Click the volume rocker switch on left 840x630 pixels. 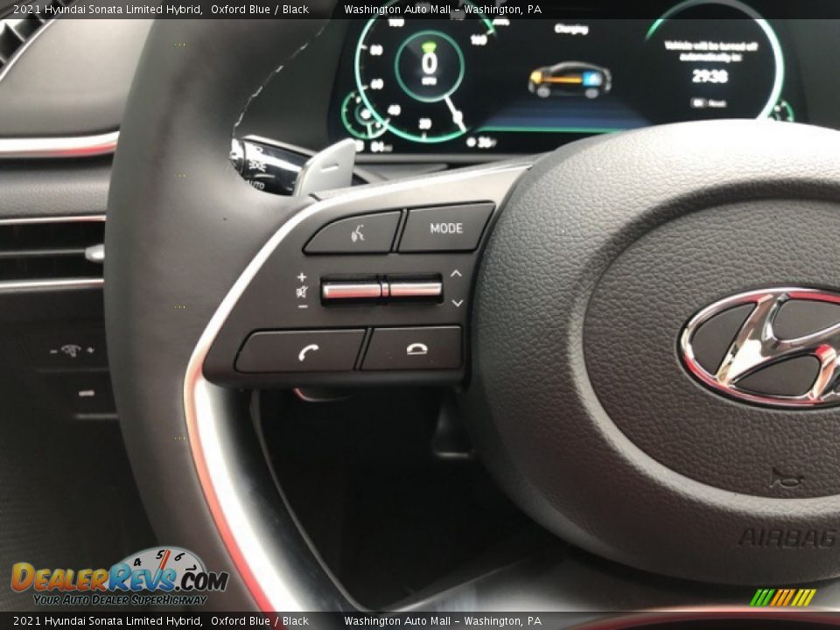pyautogui.click(x=353, y=290)
